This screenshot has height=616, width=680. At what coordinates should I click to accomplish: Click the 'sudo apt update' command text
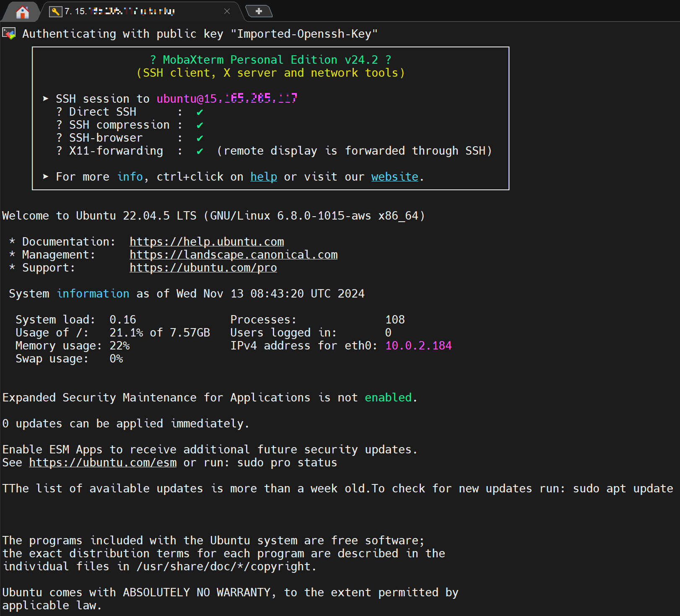pos(623,489)
